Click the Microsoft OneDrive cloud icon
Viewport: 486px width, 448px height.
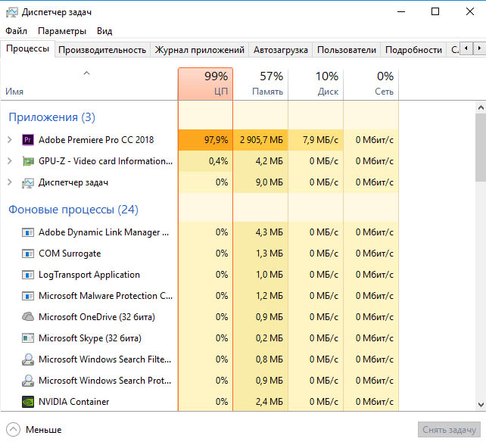point(28,316)
